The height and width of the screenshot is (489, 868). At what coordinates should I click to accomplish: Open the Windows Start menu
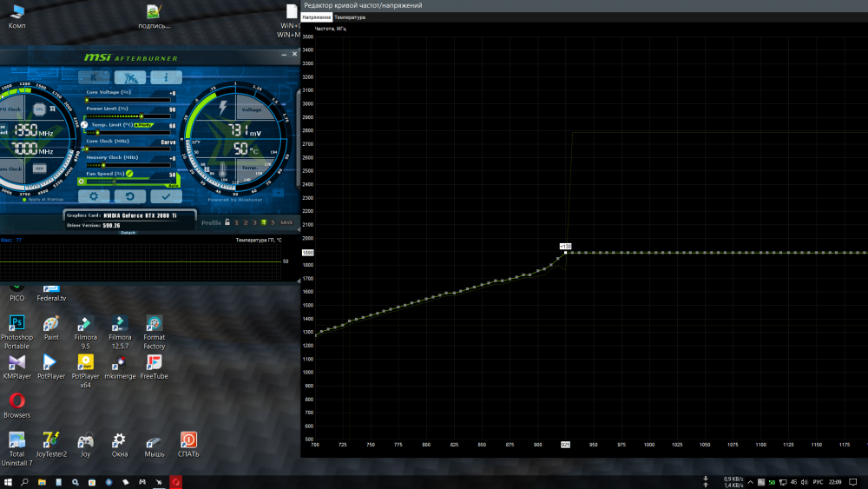[7, 481]
